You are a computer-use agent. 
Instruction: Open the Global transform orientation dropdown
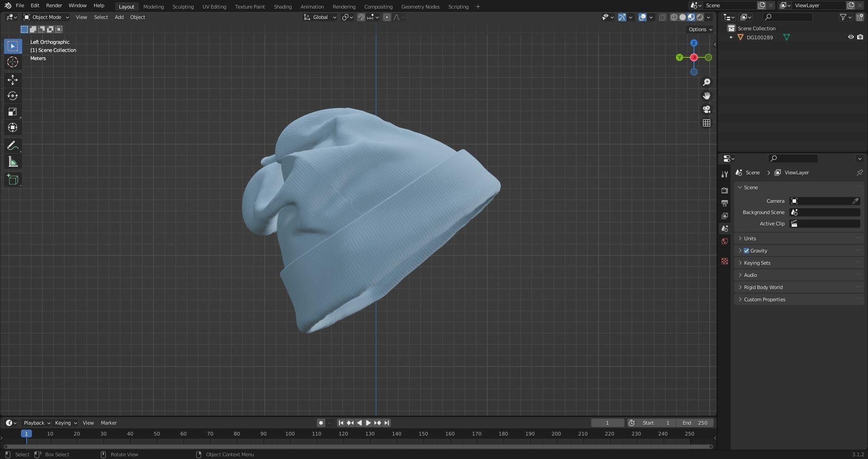[320, 17]
